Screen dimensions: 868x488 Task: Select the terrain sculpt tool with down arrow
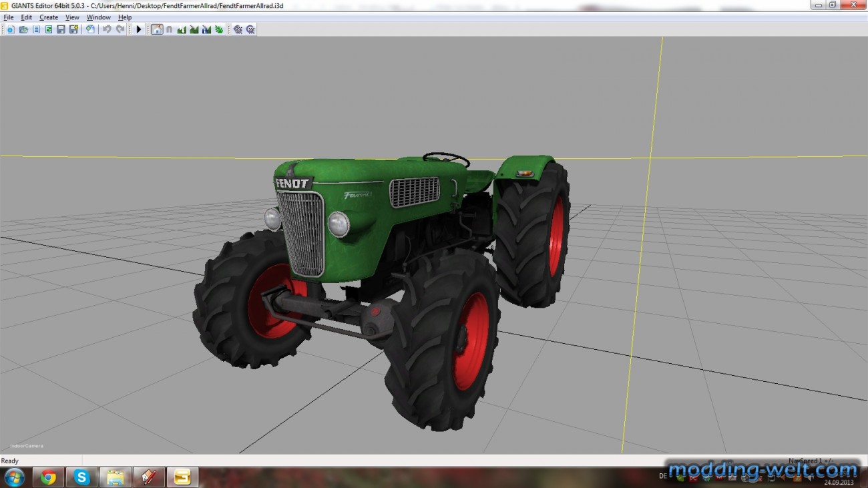point(182,29)
